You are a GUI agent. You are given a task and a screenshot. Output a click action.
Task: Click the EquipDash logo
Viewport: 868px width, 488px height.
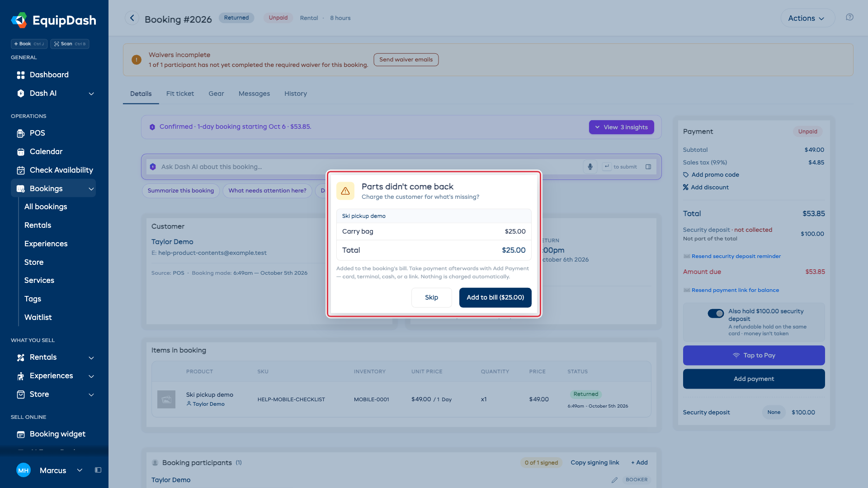click(54, 20)
